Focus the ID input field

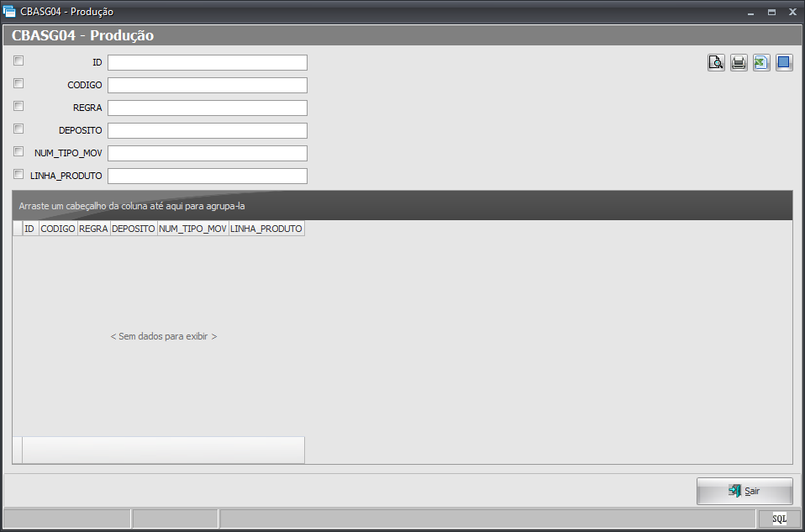pyautogui.click(x=208, y=63)
